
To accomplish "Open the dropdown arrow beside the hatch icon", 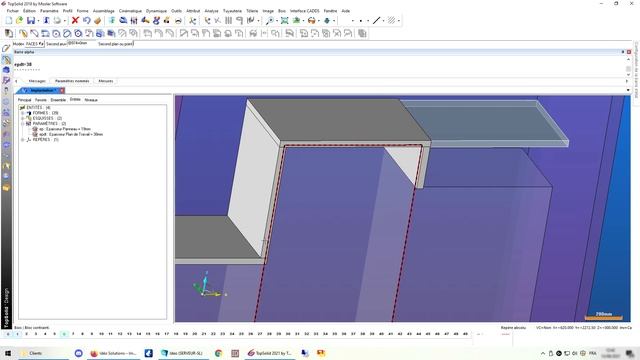I will [x=398, y=21].
